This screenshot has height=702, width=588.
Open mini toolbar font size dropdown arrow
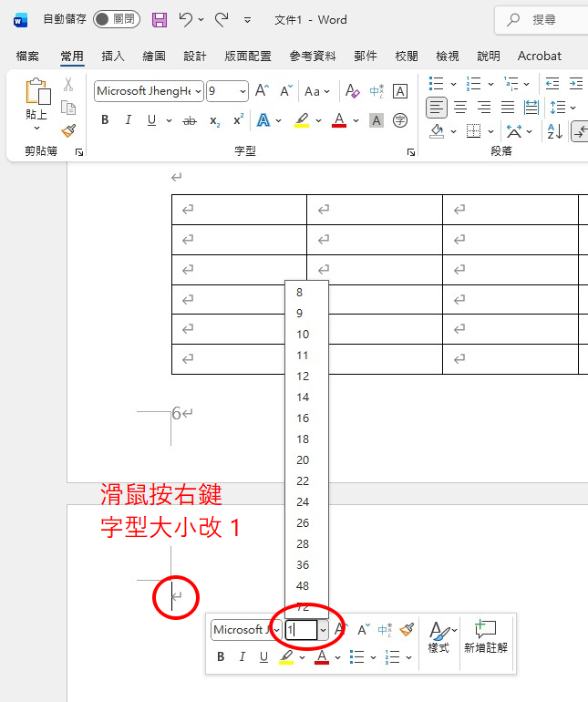point(323,630)
